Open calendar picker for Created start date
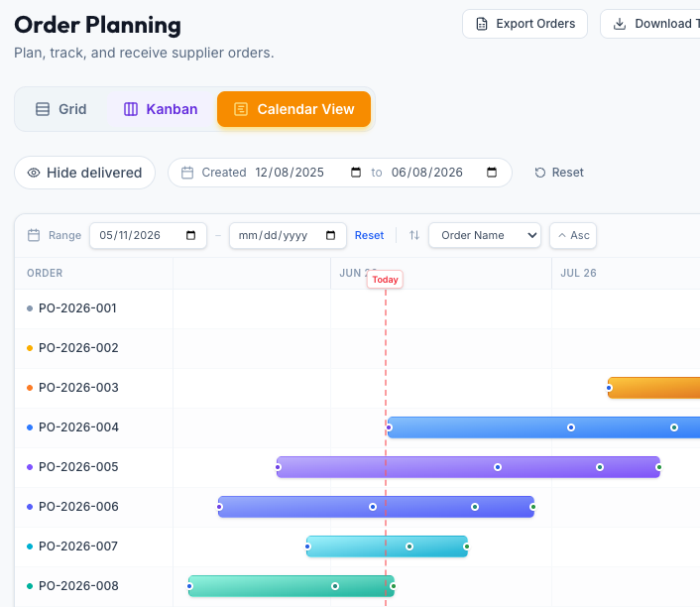Viewport: 700px width, 607px height. 356,173
